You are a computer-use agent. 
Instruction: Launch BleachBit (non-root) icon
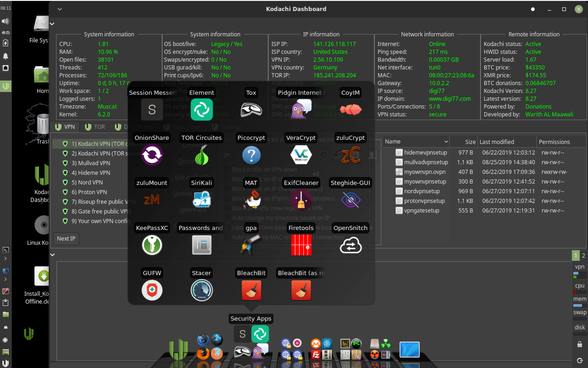click(x=251, y=290)
